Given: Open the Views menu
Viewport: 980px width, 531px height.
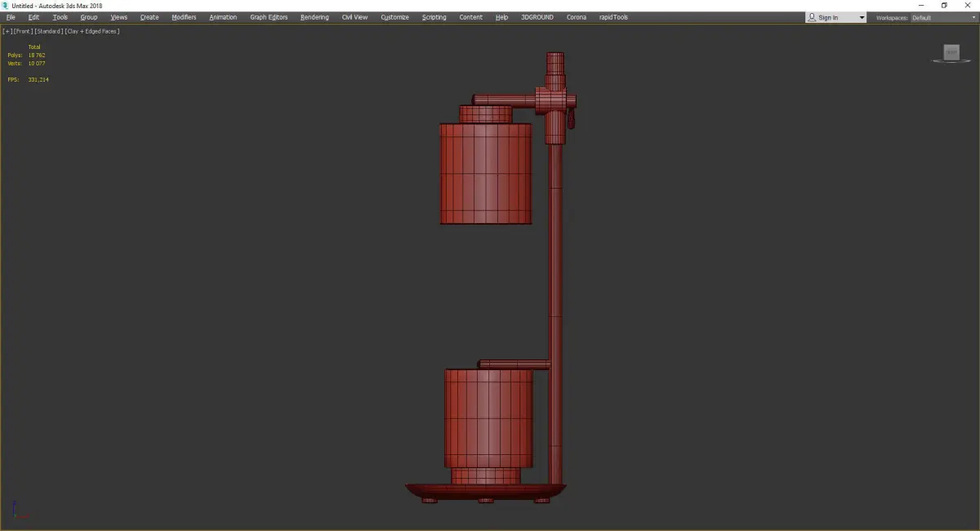Looking at the screenshot, I should pyautogui.click(x=119, y=17).
